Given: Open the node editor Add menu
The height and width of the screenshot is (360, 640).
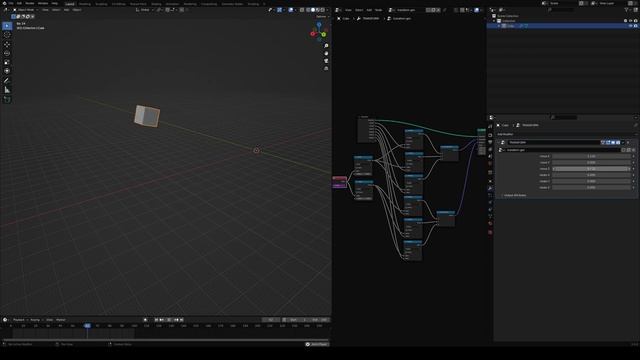Looking at the screenshot, I should pos(369,10).
